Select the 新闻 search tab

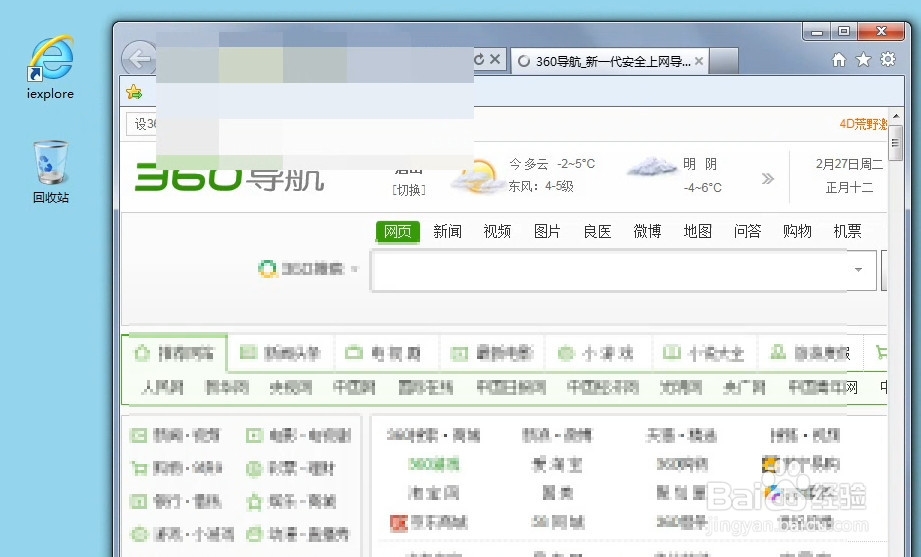click(x=448, y=231)
